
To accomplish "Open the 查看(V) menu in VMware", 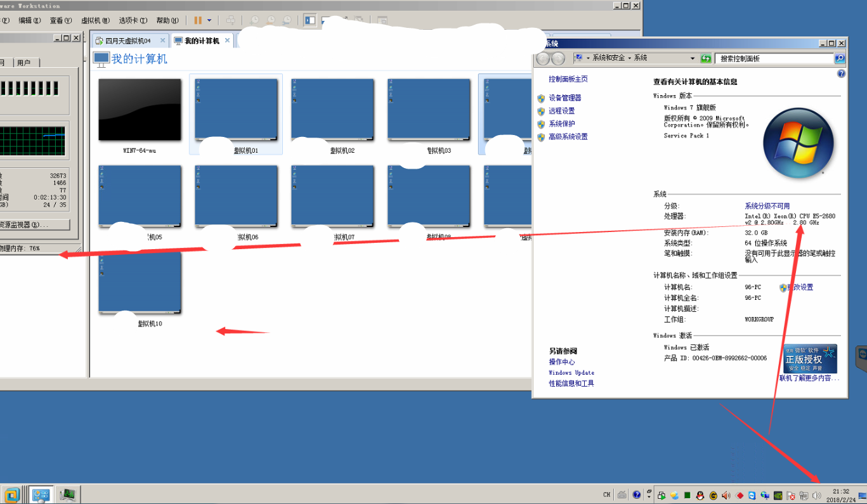I will (61, 20).
